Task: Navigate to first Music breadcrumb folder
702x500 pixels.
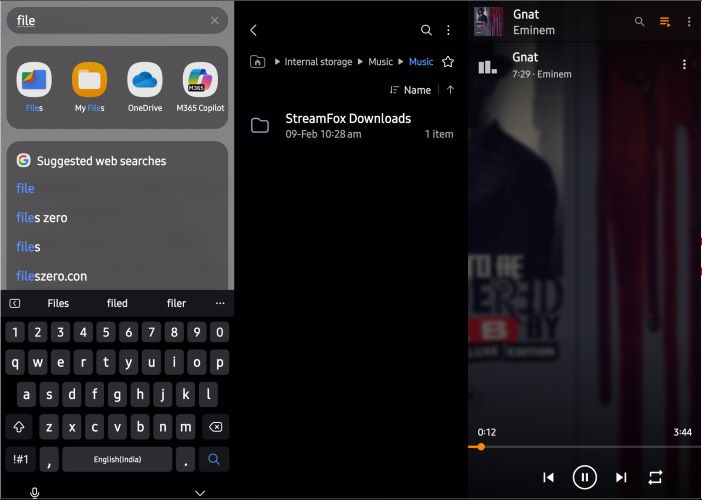Action: [381, 62]
